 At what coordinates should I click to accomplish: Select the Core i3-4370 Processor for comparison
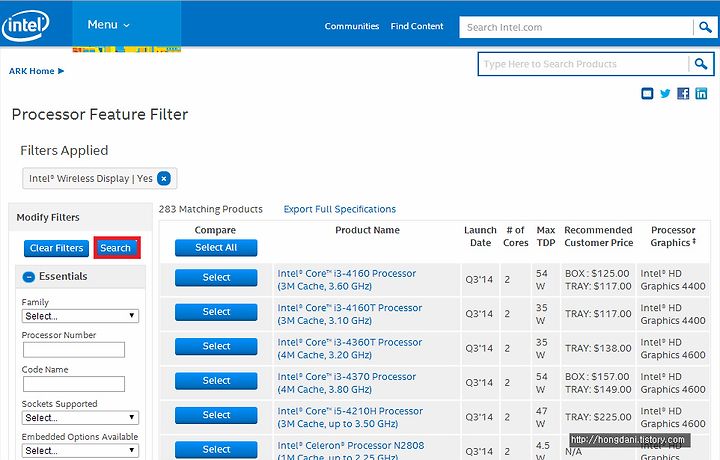pos(216,381)
